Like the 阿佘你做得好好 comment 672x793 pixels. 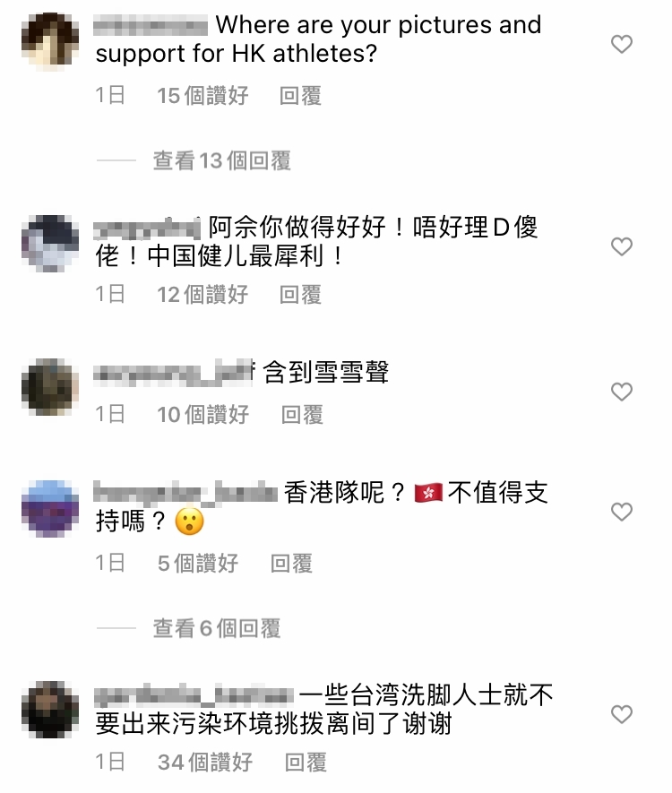tap(622, 246)
